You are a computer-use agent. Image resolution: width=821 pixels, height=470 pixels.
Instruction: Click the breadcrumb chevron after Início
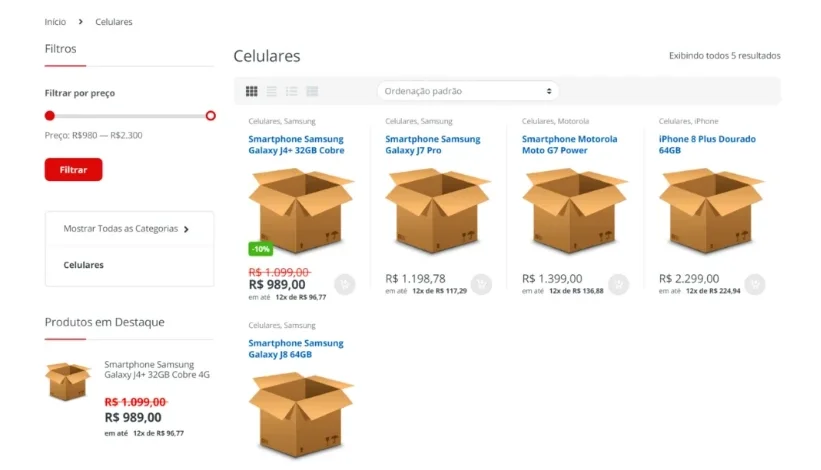[x=81, y=21]
